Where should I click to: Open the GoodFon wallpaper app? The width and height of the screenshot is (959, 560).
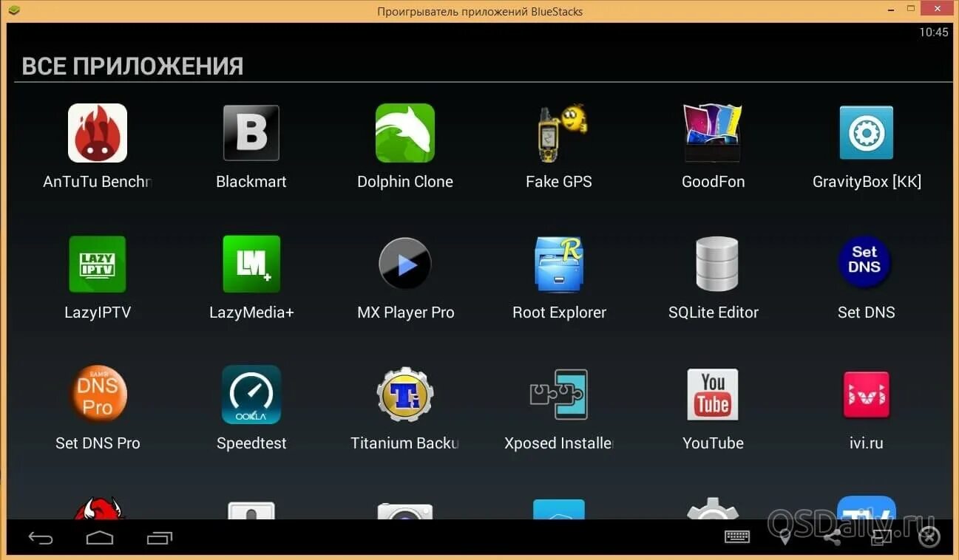coord(713,133)
